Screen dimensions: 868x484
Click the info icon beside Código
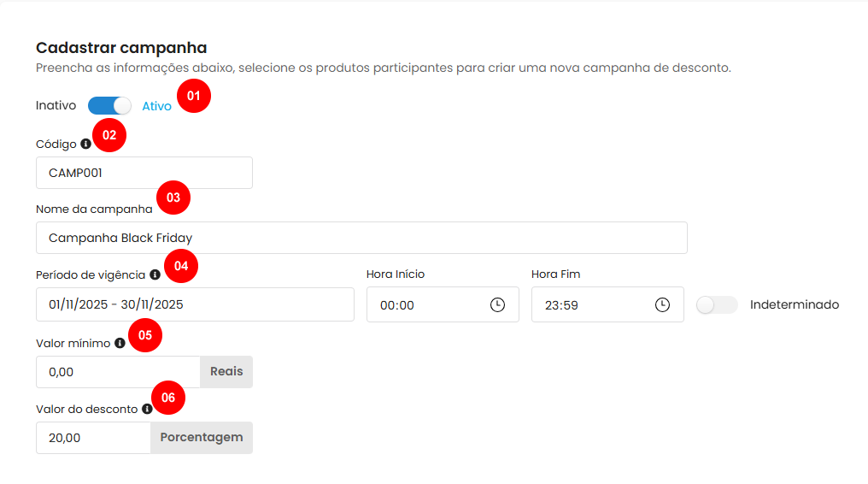85,144
